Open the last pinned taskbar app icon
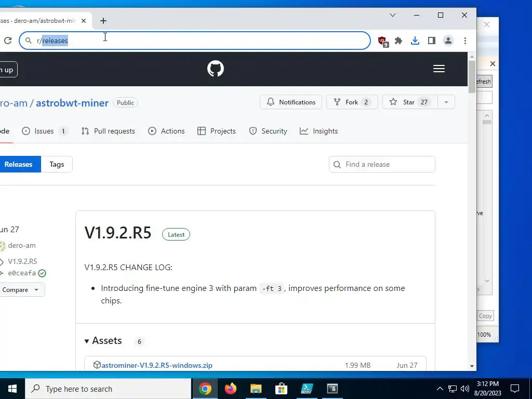532x399 pixels. 332,389
